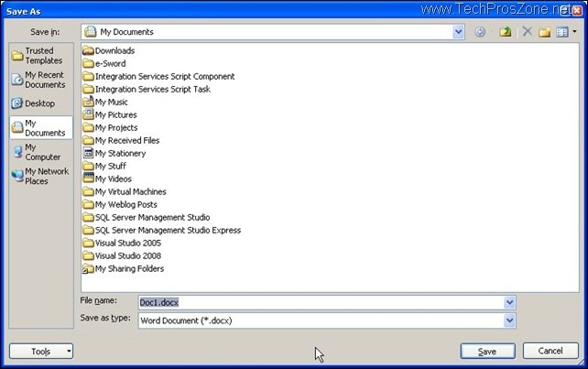The height and width of the screenshot is (369, 588).
Task: Open the Tools menu button
Action: 40,352
